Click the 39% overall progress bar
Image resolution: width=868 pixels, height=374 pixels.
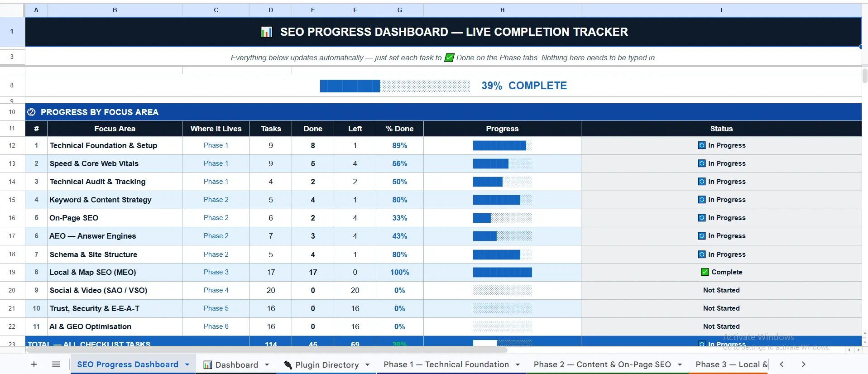395,86
